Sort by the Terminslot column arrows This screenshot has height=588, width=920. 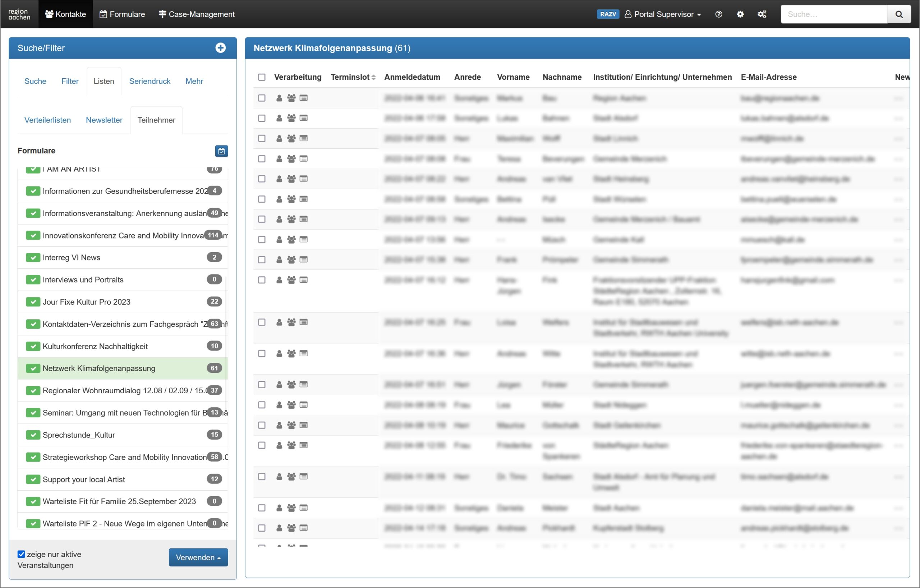pos(373,77)
